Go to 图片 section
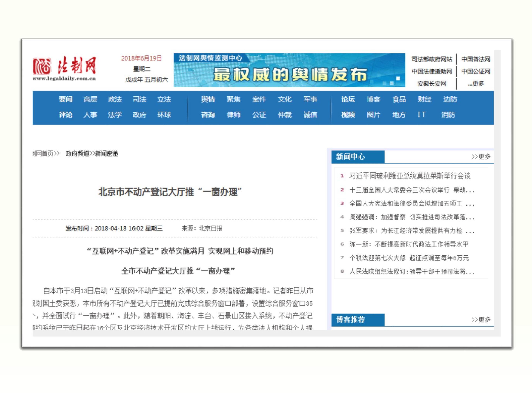Screen dimensions: 532x399 [374, 115]
